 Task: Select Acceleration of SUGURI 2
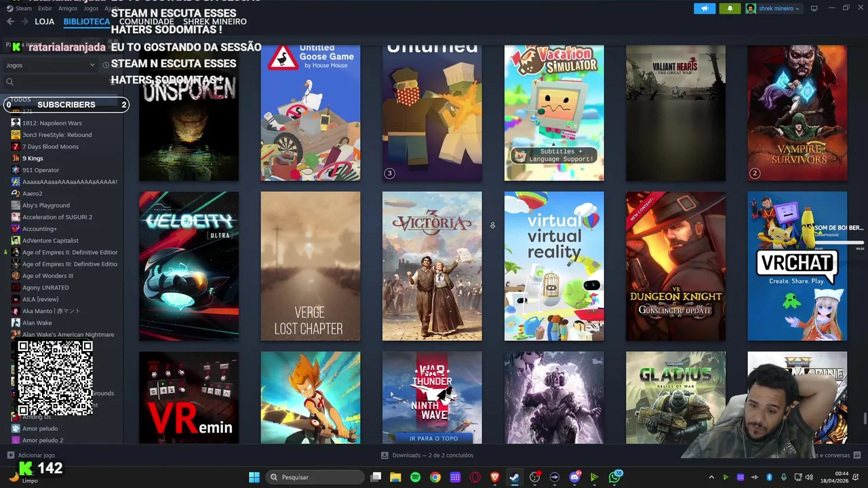57,217
